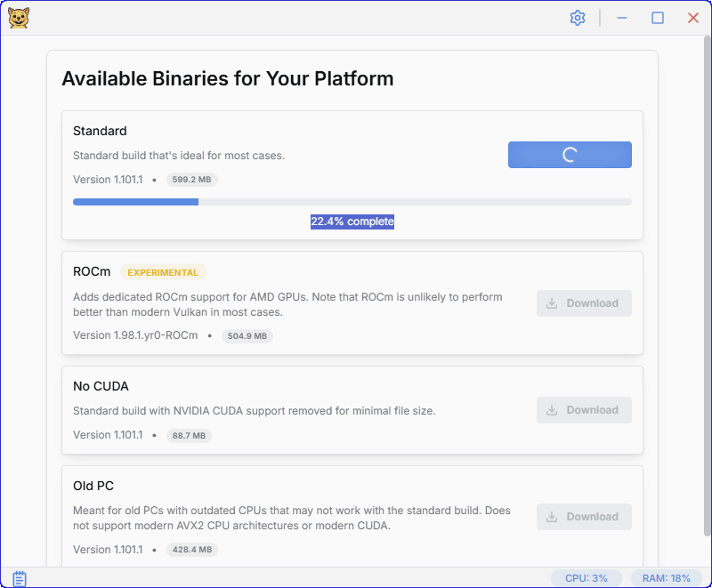Screen dimensions: 712x588
Task: Click the RAM usage indicator
Action: click(667, 578)
